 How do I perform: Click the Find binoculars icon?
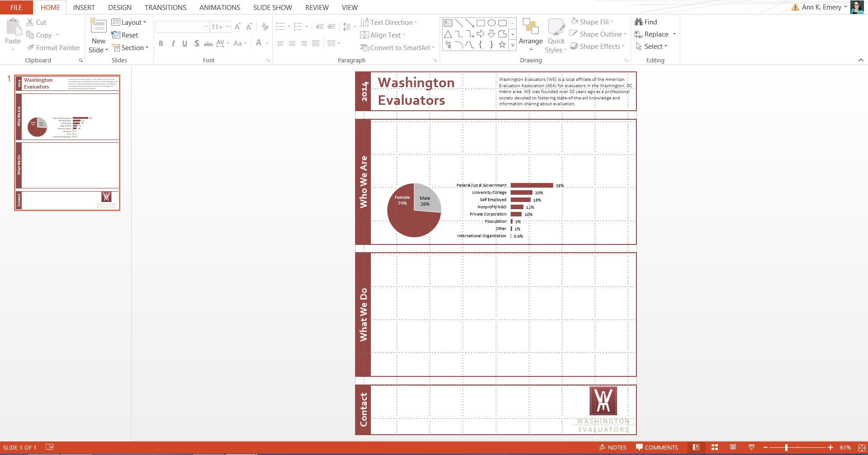639,22
